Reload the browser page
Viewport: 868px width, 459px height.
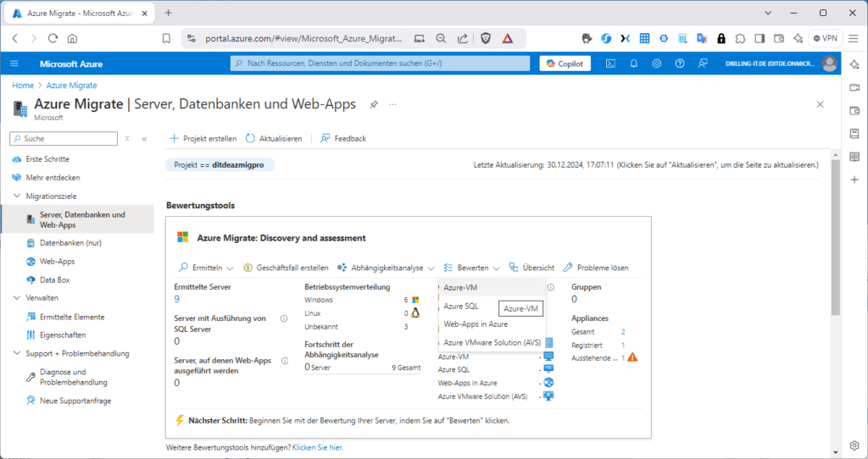click(x=53, y=38)
